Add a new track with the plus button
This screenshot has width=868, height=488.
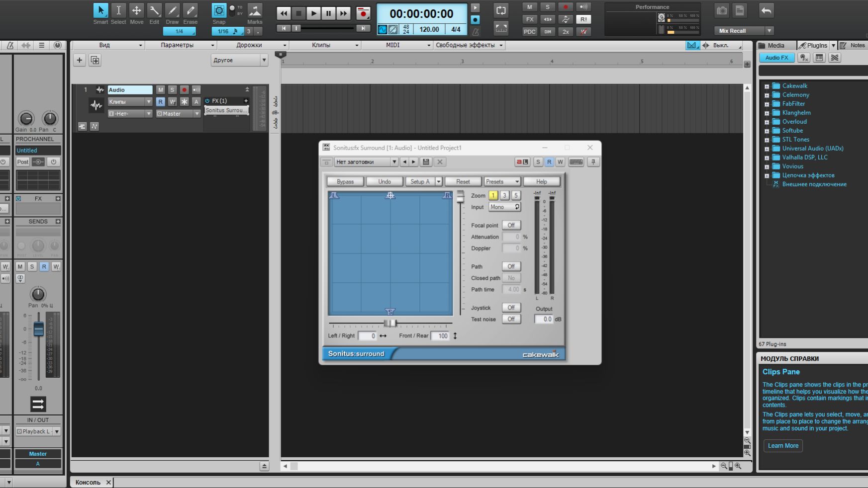point(79,60)
